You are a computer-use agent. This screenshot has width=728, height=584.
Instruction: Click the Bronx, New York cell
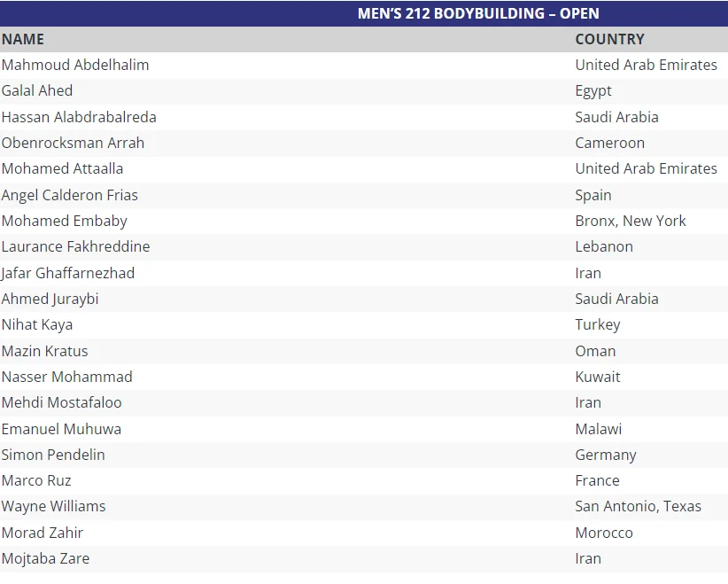[x=631, y=221]
